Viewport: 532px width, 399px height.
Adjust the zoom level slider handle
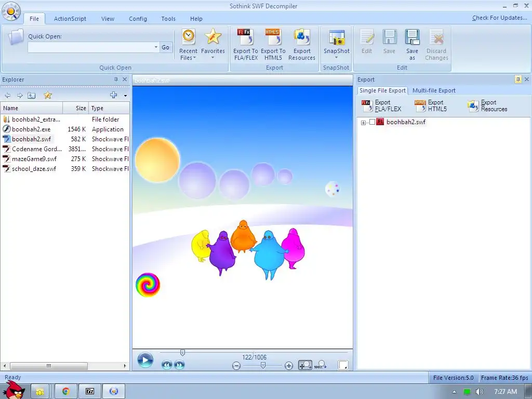(262, 365)
